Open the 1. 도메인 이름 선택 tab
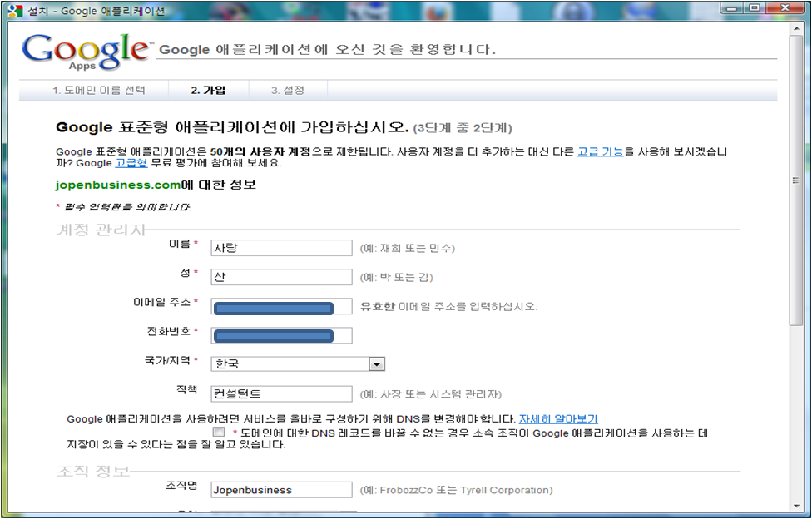This screenshot has height=519, width=812. pyautogui.click(x=98, y=90)
